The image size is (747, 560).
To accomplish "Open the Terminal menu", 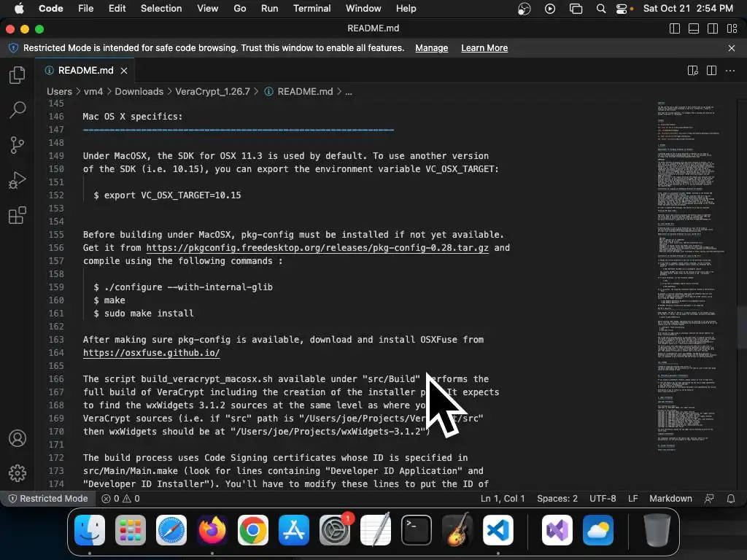I will (311, 9).
